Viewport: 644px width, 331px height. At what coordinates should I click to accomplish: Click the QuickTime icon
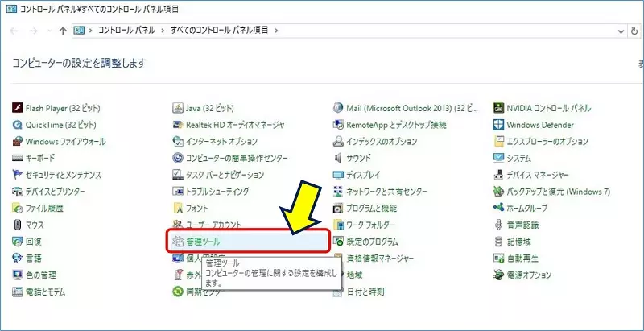[x=17, y=125]
